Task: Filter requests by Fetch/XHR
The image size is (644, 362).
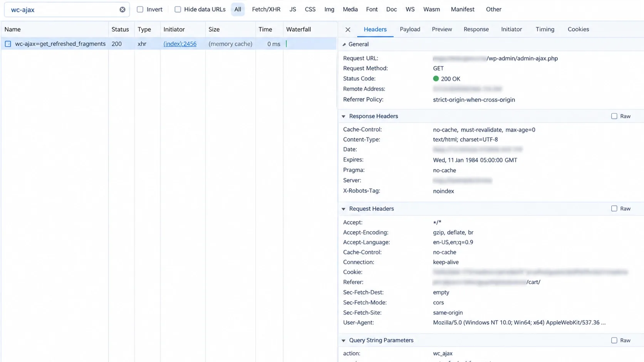Action: click(x=266, y=9)
